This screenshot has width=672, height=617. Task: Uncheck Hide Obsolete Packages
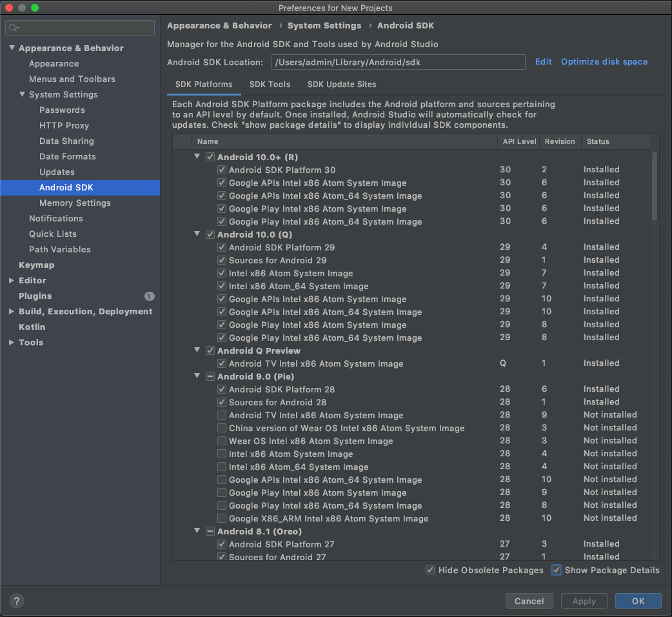[x=430, y=570]
